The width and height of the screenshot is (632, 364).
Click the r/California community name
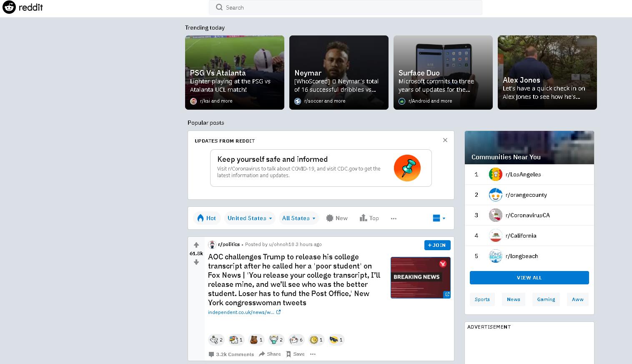point(521,236)
